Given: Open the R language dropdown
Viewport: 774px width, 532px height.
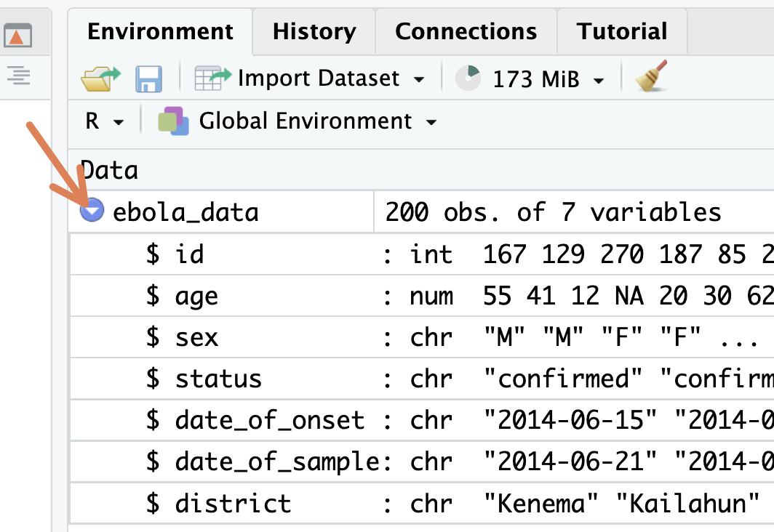Looking at the screenshot, I should [x=105, y=121].
